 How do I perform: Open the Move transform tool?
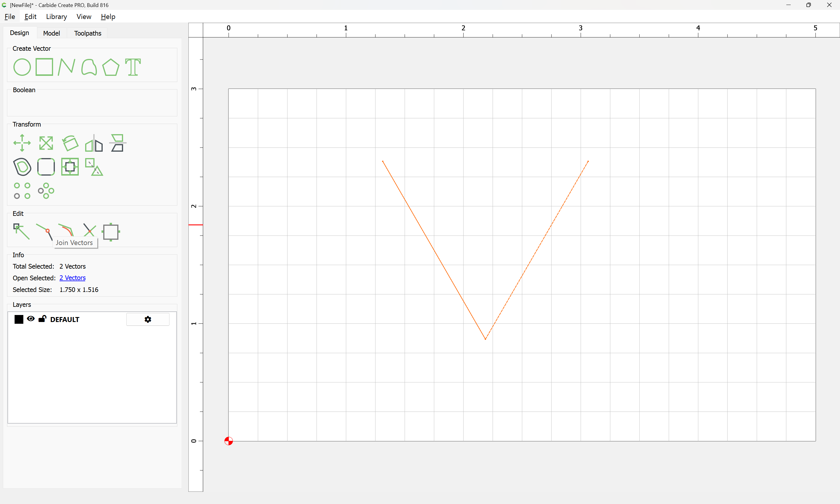pos(22,143)
